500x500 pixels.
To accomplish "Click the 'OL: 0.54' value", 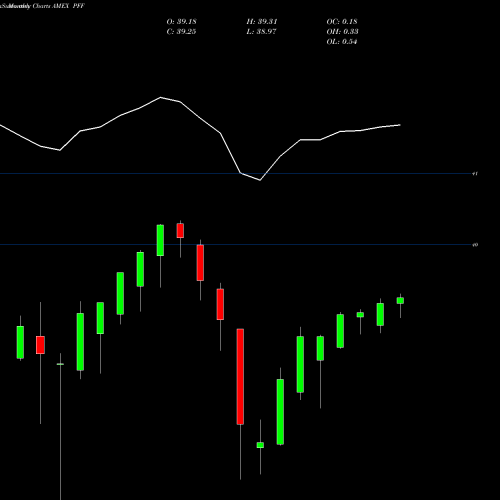I will 342,42.
